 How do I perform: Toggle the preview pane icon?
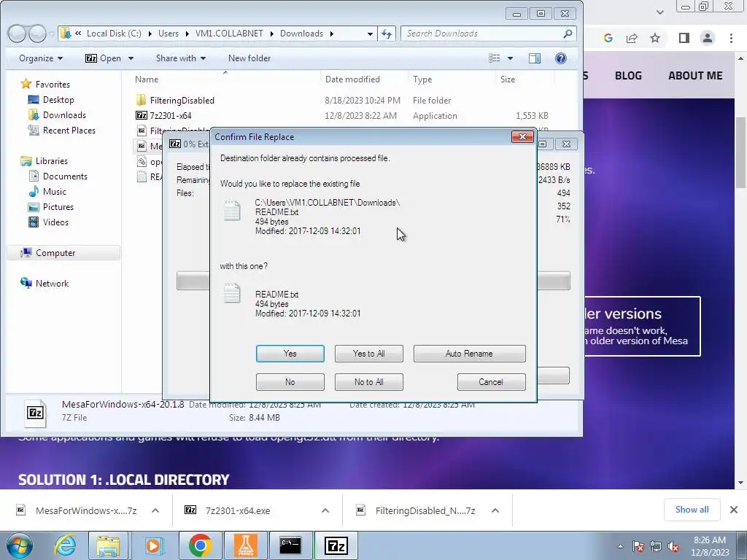coord(535,58)
